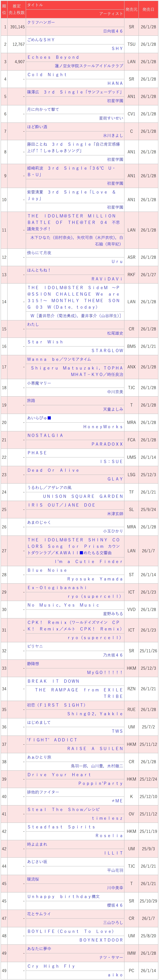
Task: Open the title Cold Night
Action: pyautogui.click(x=47, y=75)
